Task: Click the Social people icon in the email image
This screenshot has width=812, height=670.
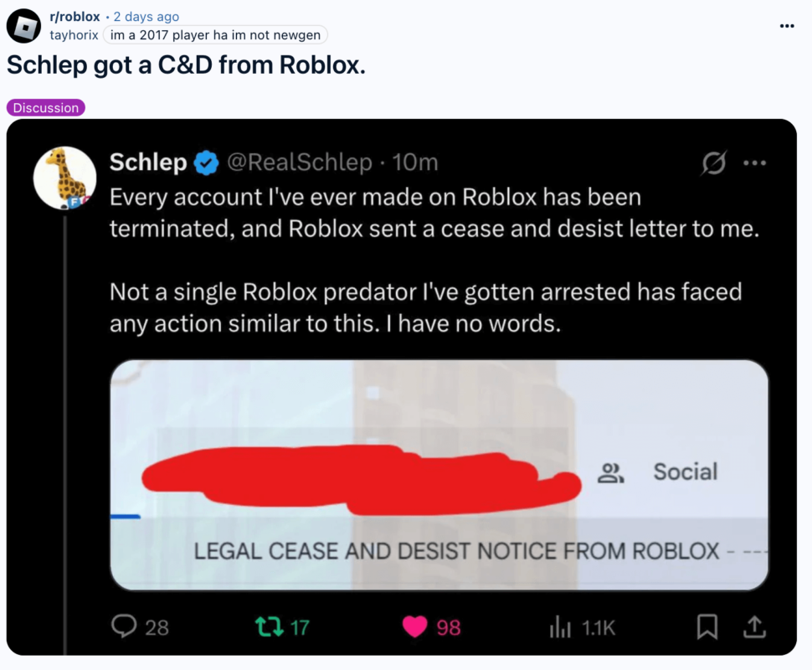Action: click(611, 473)
